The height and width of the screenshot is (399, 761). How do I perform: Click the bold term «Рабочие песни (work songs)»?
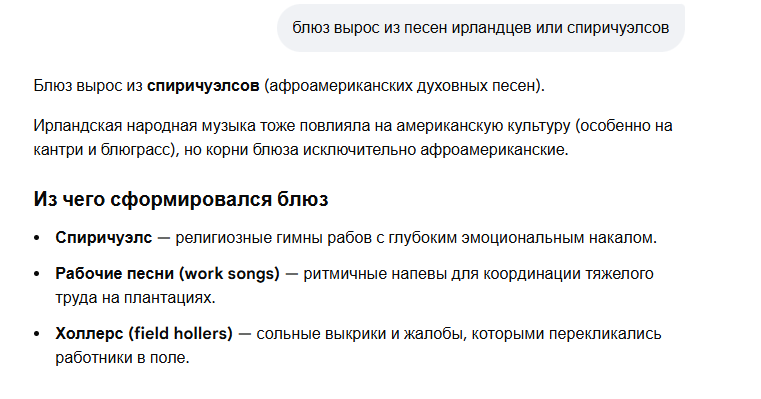[167, 274]
